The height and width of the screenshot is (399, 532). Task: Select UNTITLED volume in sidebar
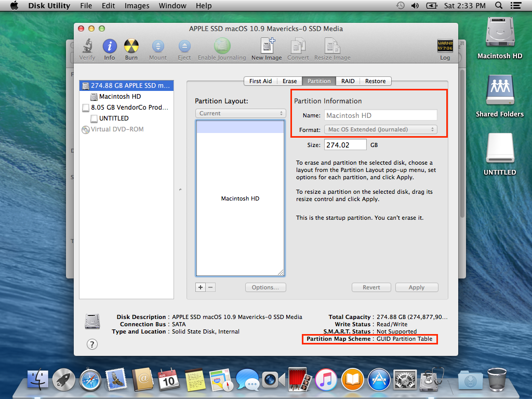pyautogui.click(x=127, y=118)
